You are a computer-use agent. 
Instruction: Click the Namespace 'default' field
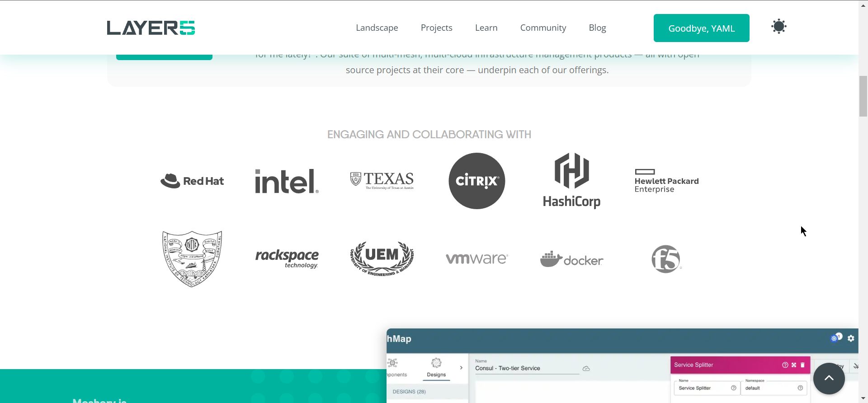click(x=774, y=388)
